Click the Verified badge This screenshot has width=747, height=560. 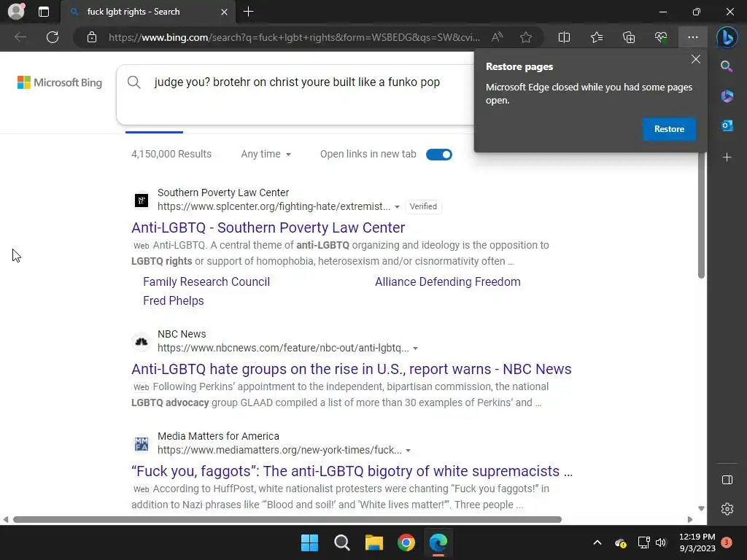click(423, 206)
